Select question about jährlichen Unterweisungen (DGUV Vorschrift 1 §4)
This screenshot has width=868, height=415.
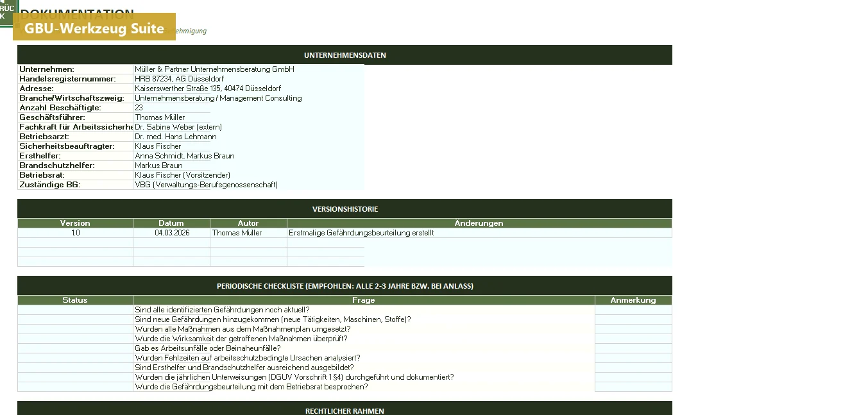pos(364,377)
